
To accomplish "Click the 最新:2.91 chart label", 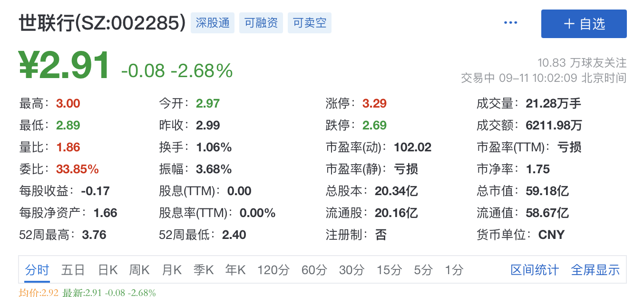I will click(82, 292).
